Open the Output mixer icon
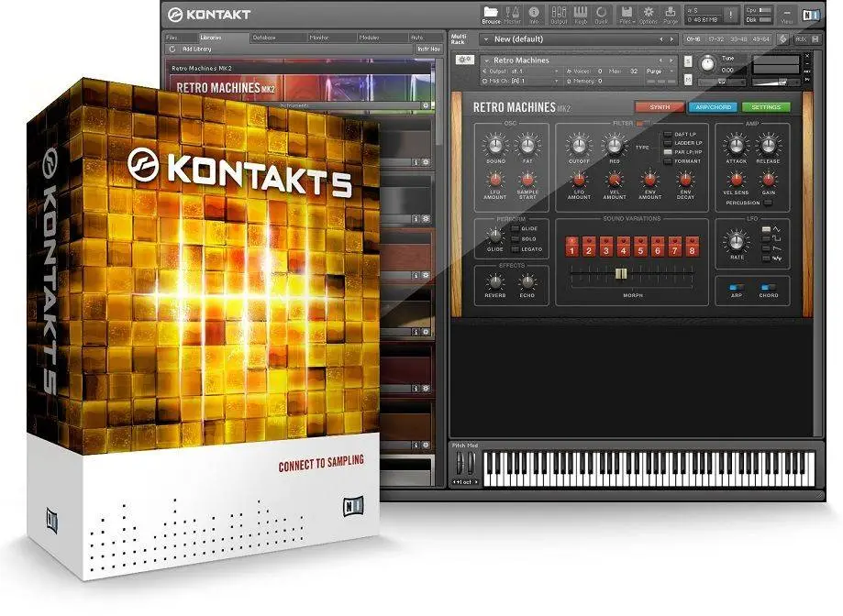The image size is (843, 616). pos(559,15)
